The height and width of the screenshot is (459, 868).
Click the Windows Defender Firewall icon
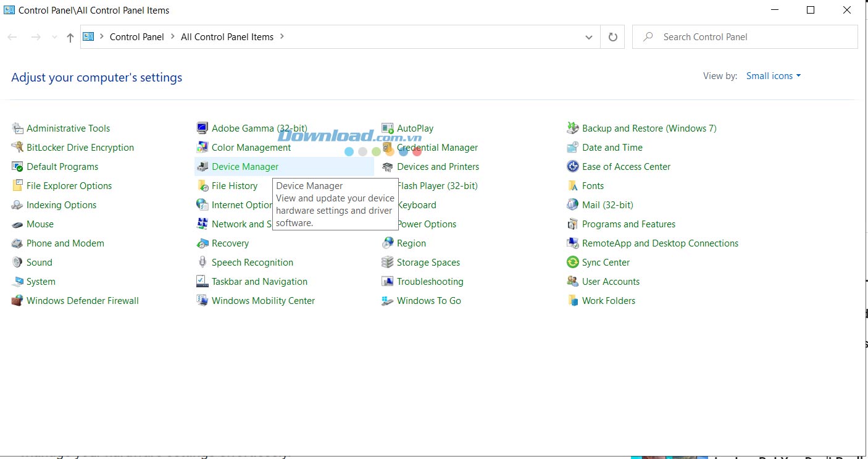(x=17, y=301)
